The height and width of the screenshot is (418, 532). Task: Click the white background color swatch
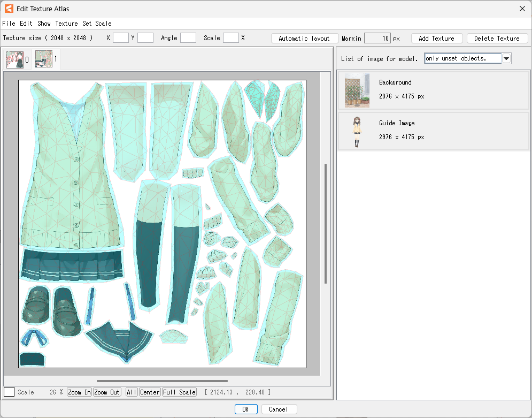click(x=9, y=392)
